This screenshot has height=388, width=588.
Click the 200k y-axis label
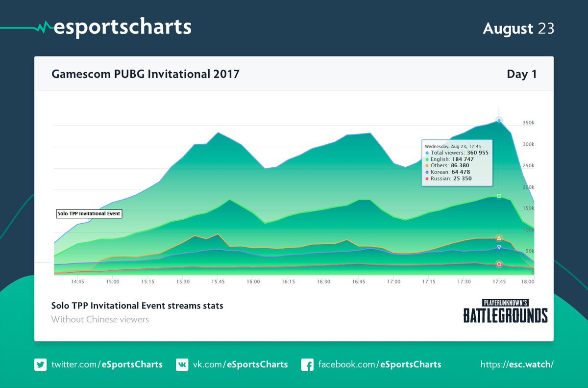point(529,187)
